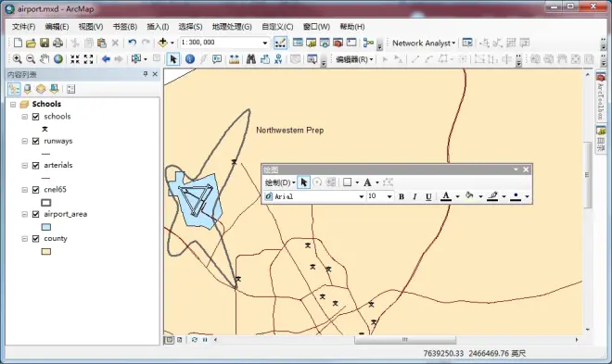Click the horizontal map scrollbar thumb
Viewport: 612px width, 364px height.
pos(404,340)
